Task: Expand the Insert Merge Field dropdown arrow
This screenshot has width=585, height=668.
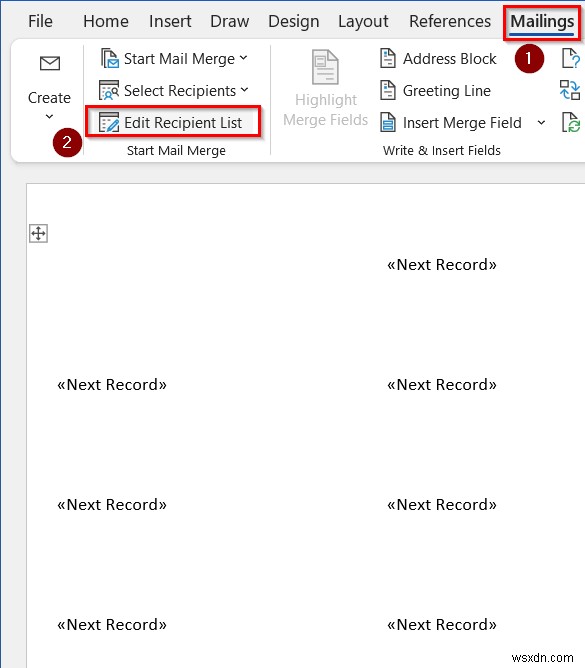Action: point(541,123)
